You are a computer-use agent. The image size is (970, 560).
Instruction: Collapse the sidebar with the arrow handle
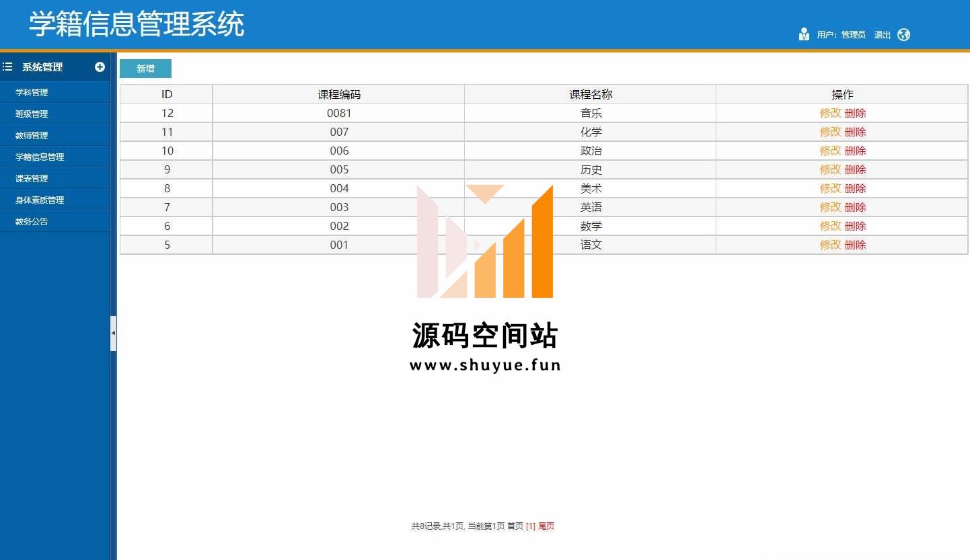click(113, 333)
